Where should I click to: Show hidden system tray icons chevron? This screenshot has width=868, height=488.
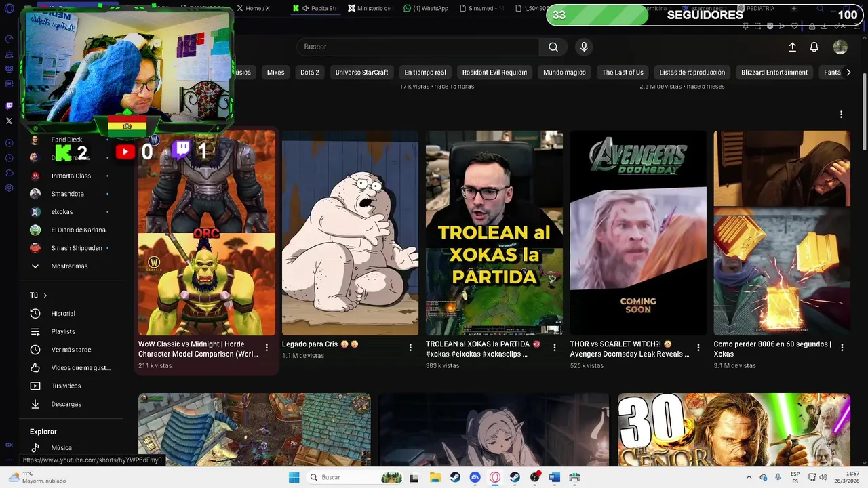(x=749, y=477)
